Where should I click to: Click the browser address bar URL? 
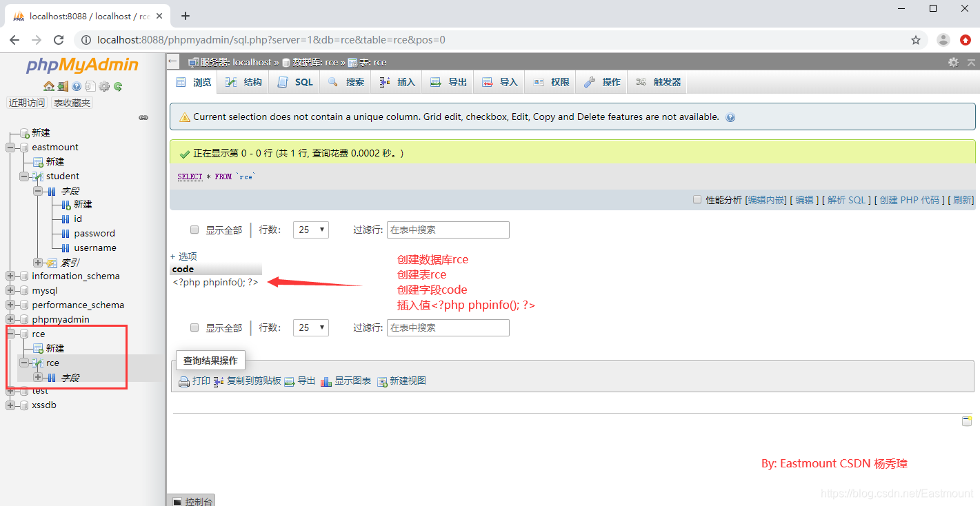(x=271, y=40)
